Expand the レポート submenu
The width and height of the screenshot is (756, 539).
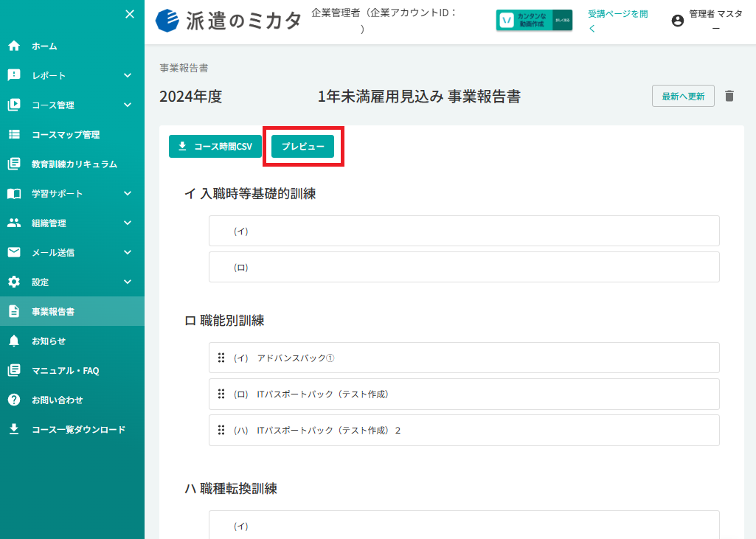128,75
